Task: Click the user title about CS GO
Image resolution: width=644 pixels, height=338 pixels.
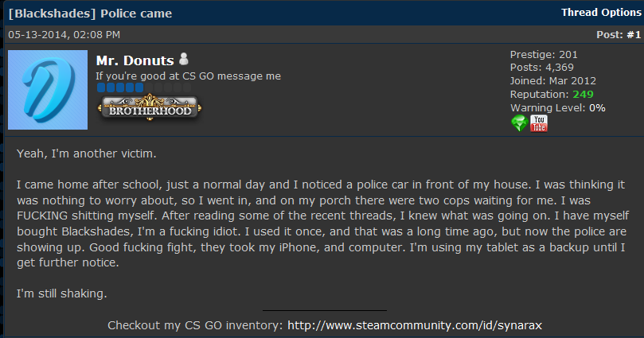Action: coord(188,76)
